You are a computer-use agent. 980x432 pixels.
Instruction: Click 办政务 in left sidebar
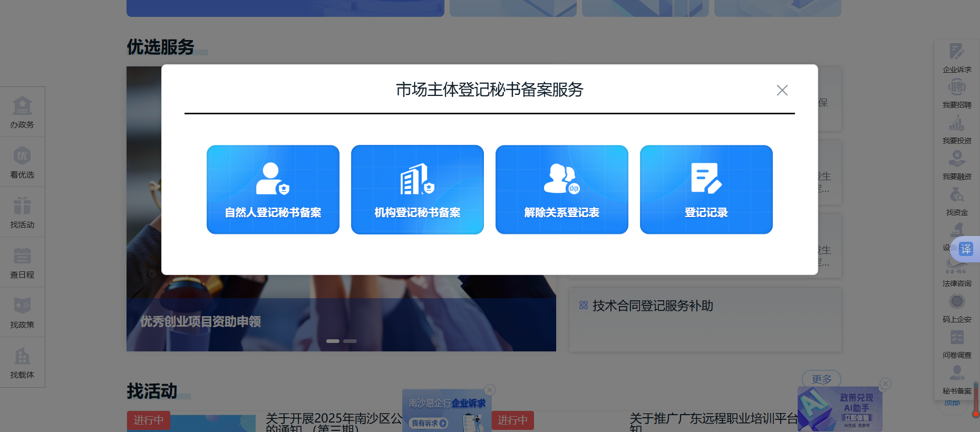(22, 112)
